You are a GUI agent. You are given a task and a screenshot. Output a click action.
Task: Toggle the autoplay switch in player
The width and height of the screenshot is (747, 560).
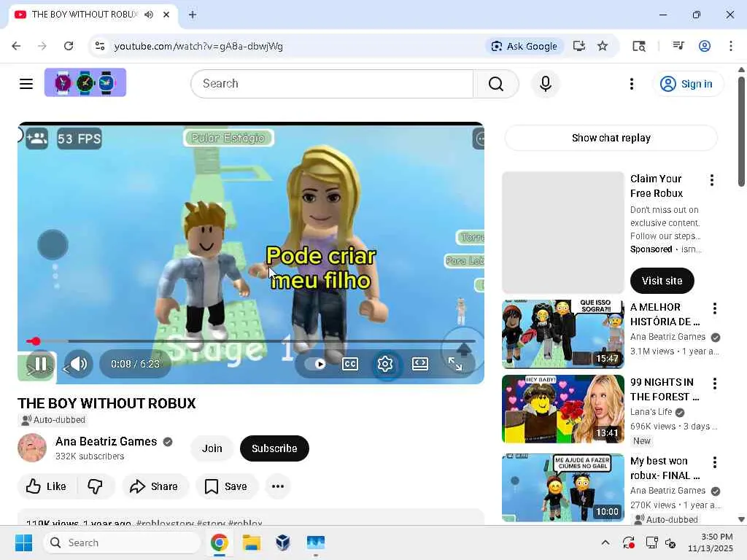315,365
